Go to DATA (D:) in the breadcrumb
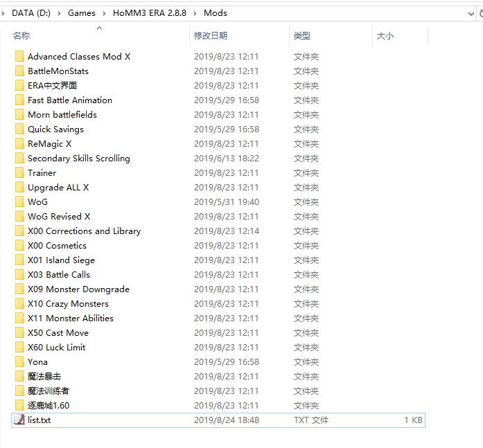This screenshot has width=483, height=448. pos(31,13)
